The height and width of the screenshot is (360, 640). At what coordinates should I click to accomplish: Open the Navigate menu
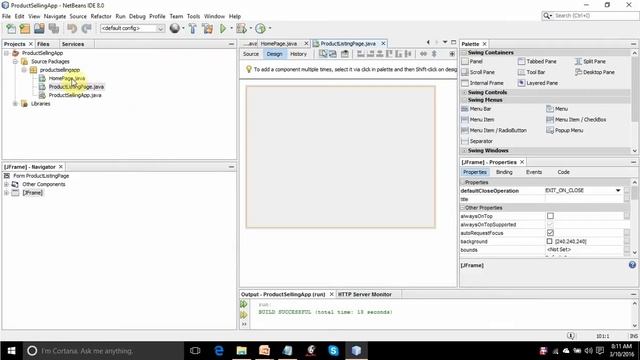point(55,16)
